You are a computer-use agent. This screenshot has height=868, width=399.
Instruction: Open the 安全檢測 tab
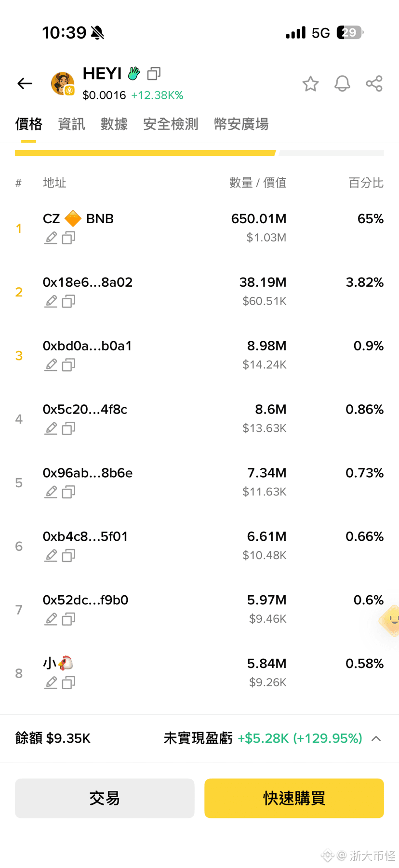pyautogui.click(x=171, y=124)
